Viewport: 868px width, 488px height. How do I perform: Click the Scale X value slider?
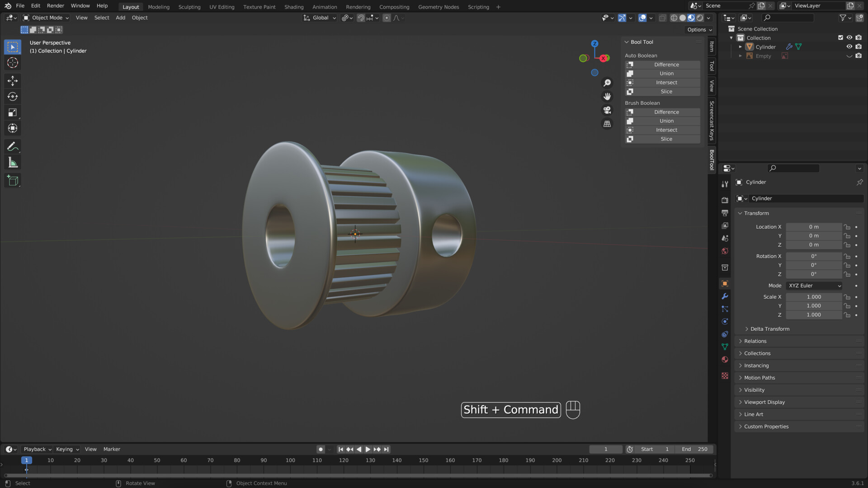tap(814, 297)
